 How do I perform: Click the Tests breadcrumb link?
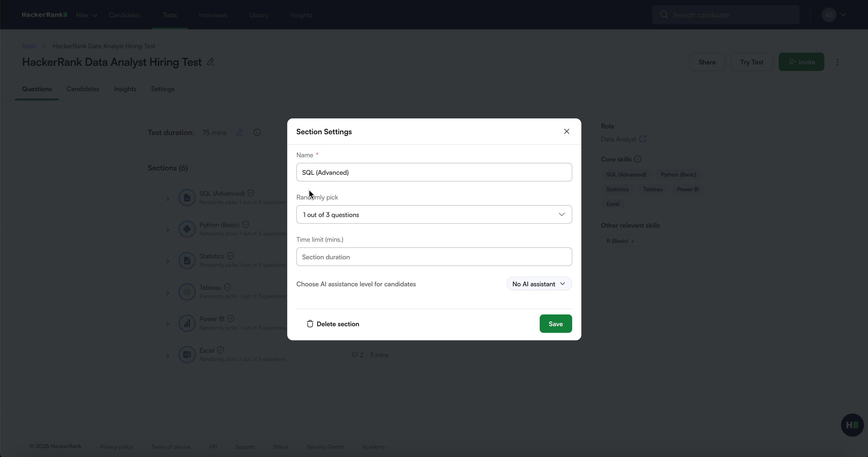[x=29, y=46]
